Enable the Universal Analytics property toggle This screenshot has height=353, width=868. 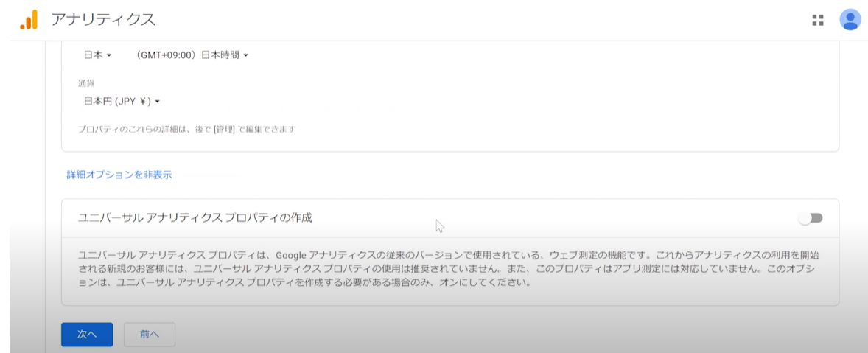(811, 218)
